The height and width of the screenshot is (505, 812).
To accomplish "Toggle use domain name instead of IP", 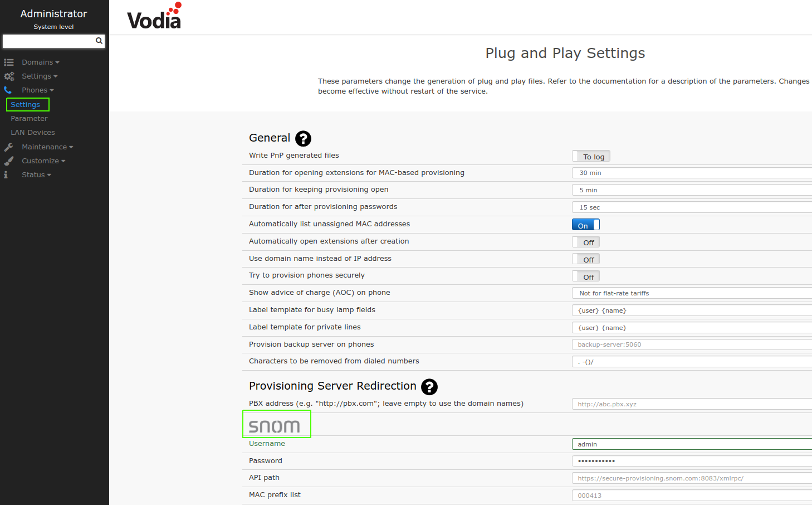I will point(586,259).
